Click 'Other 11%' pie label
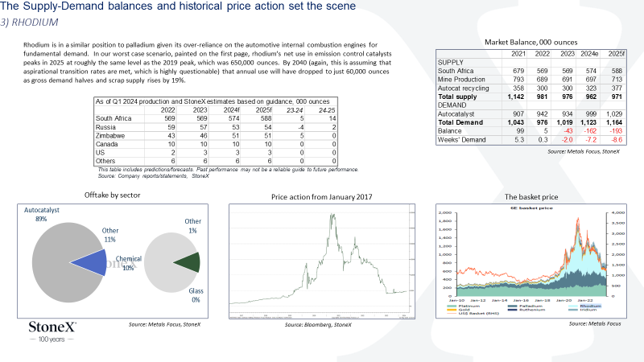The image size is (644, 362). click(110, 235)
